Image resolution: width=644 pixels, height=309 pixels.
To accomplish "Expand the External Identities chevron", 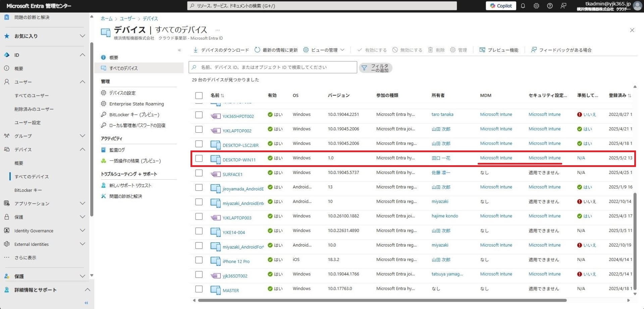I will [83, 244].
